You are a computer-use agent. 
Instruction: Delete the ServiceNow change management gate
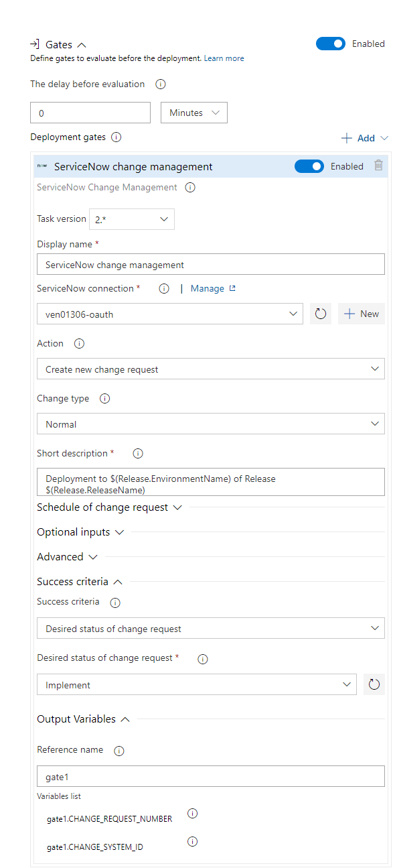[378, 166]
